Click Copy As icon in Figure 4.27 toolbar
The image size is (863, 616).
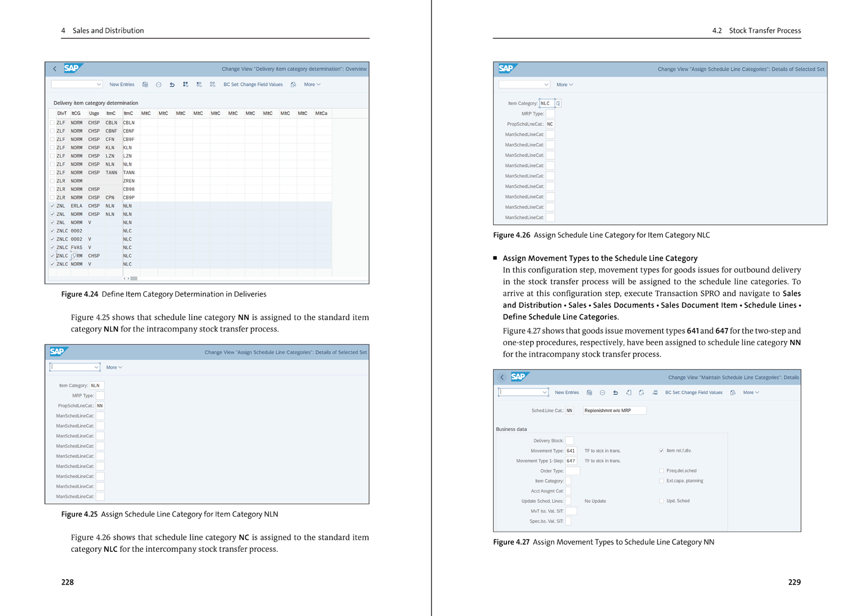[590, 393]
